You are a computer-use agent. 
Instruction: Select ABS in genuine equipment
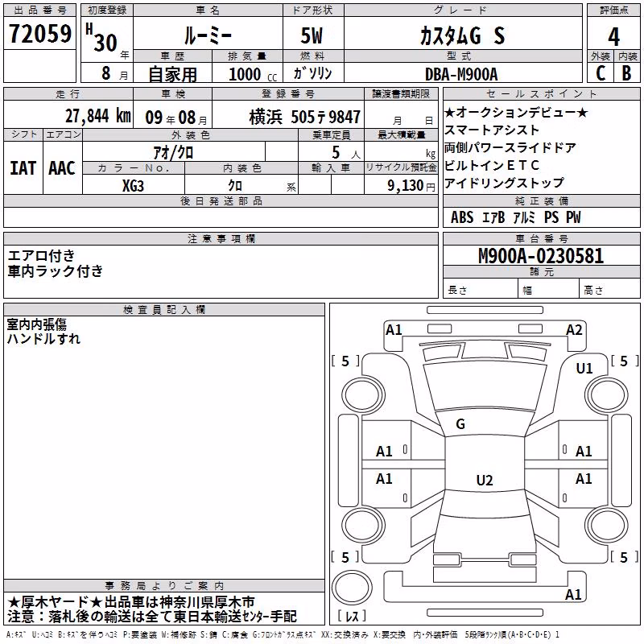point(462,217)
